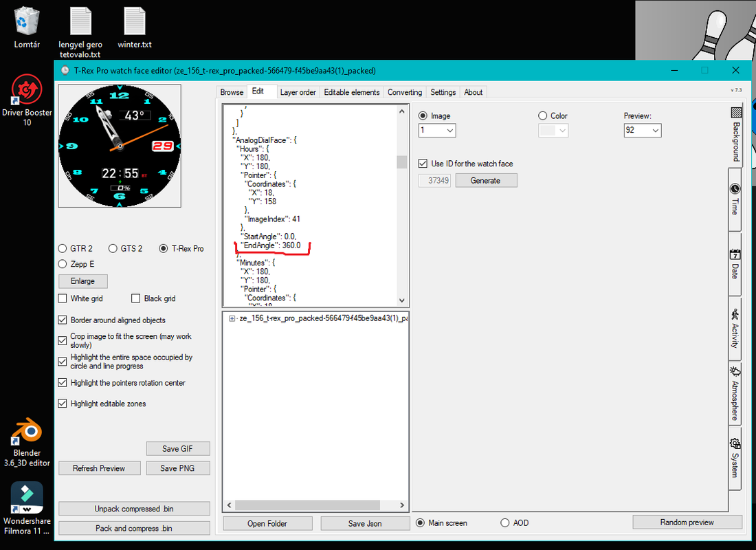Click the watch face editor title bar icon
Screen dimensions: 756x550
pos(65,70)
